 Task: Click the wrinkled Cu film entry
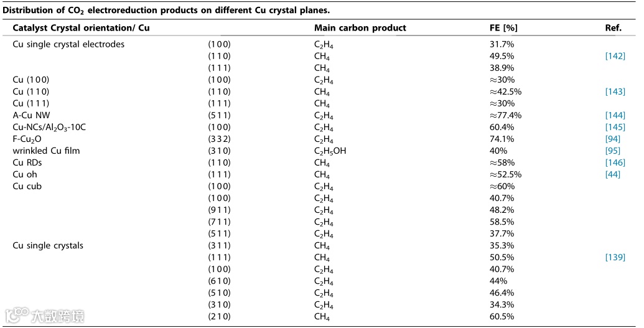(46, 151)
